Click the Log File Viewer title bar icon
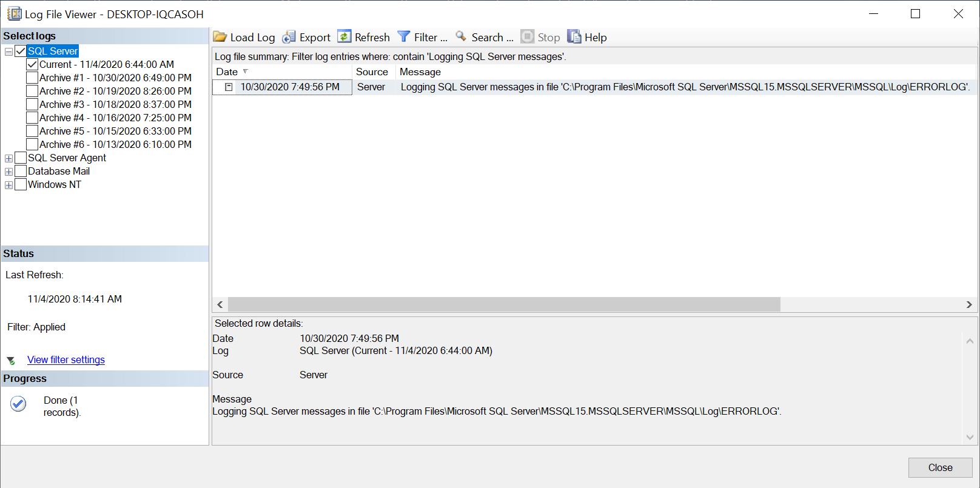This screenshot has width=980, height=488. [14, 13]
